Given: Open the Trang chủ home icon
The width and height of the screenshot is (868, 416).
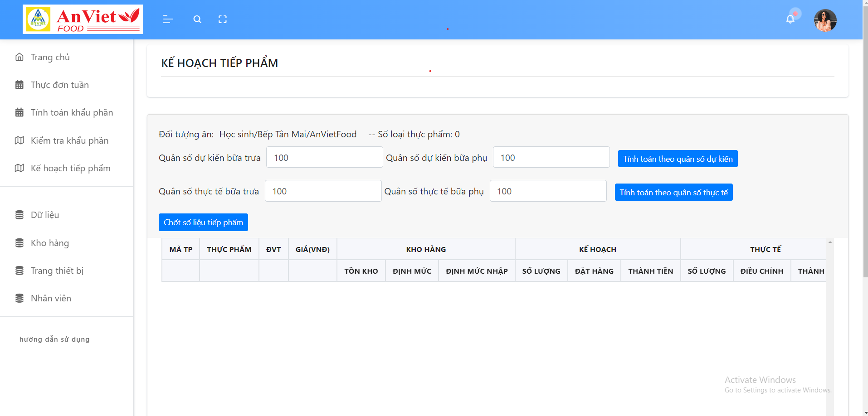Looking at the screenshot, I should pos(19,57).
